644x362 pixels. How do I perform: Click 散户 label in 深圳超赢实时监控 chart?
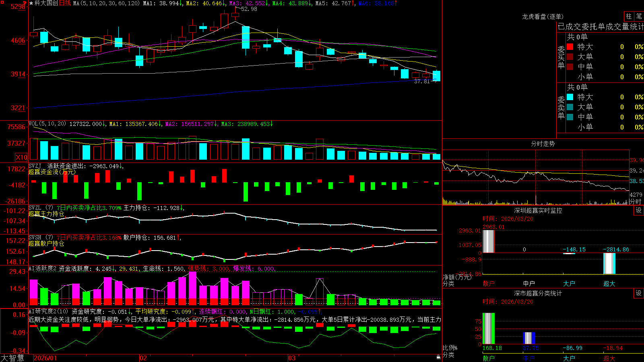[x=489, y=284]
